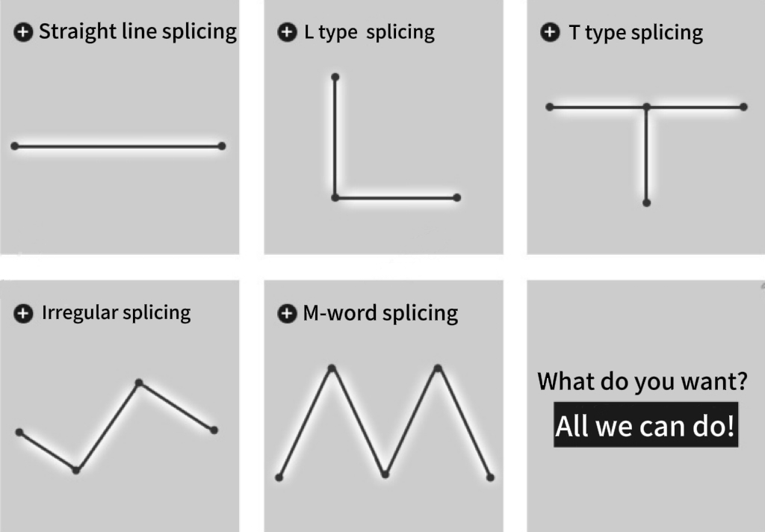Image resolution: width=765 pixels, height=532 pixels.
Task: Expand the Irregular splicing plus icon
Action: click(23, 313)
